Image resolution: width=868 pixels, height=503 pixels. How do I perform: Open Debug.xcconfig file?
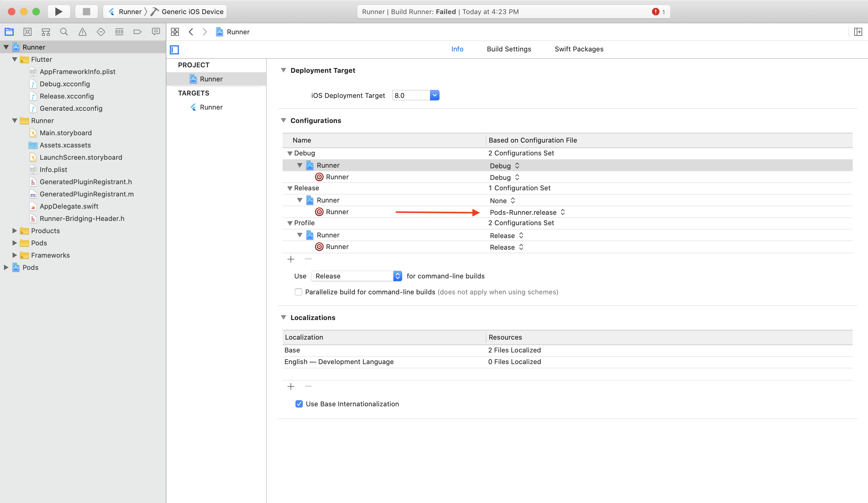pos(65,84)
